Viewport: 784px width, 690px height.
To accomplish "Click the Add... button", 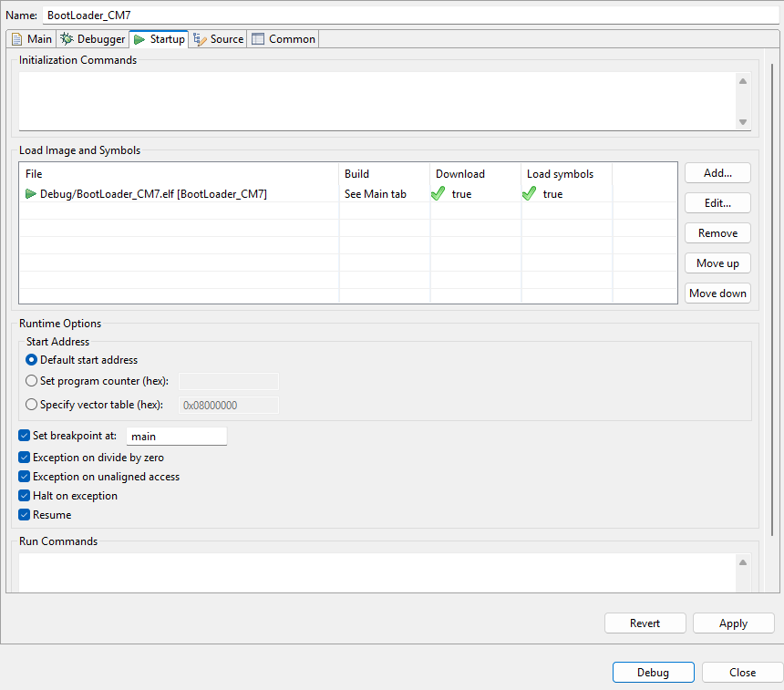I will (717, 173).
